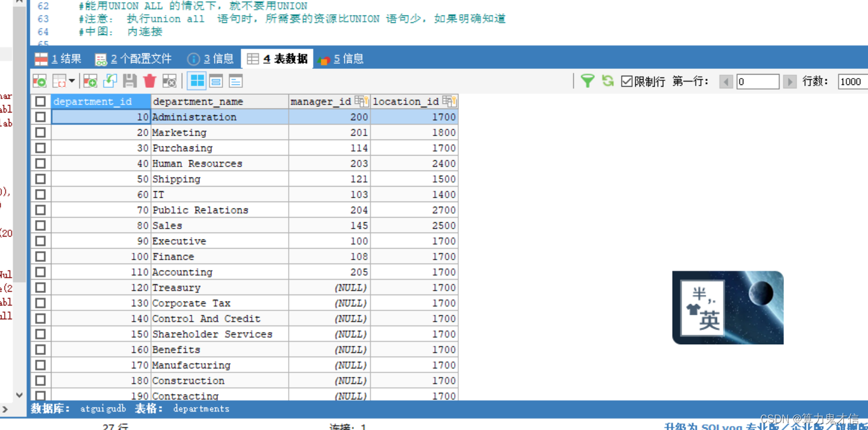Refresh table data with the green refresh icon
This screenshot has width=868, height=430.
[608, 81]
